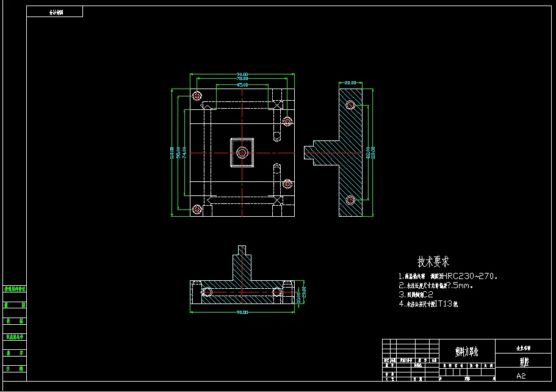Image resolution: width=556 pixels, height=392 pixels.
Task: Click the 20.00 dimension beside bottom view
Action: tap(304, 292)
